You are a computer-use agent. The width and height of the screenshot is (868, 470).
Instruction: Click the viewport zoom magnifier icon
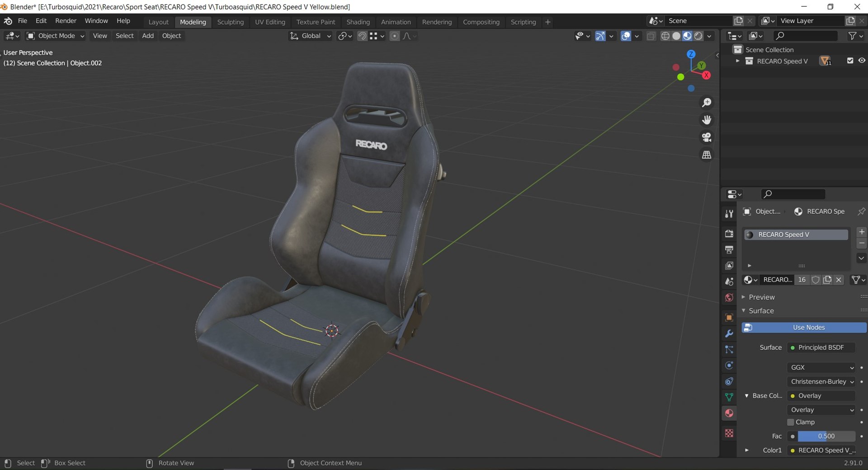pyautogui.click(x=707, y=103)
